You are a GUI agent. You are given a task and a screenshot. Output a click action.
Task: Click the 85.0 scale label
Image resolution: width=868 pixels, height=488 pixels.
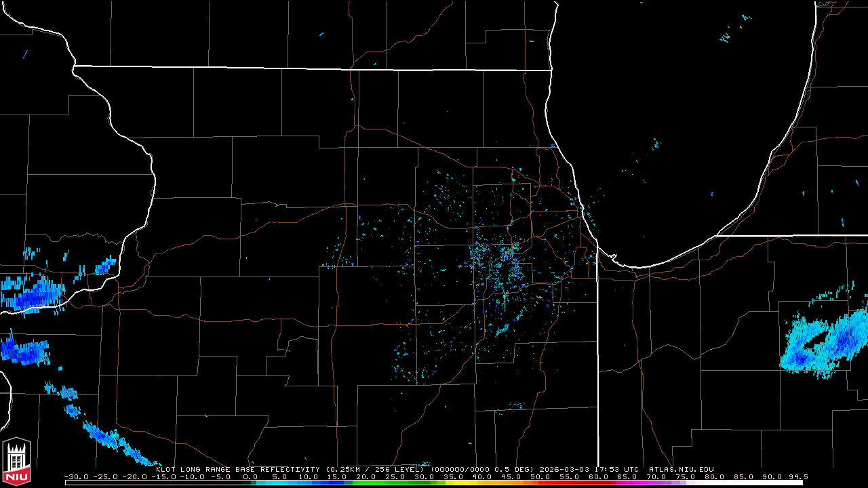tap(745, 476)
